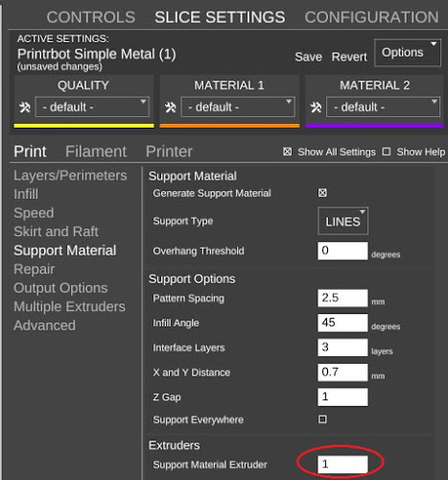This screenshot has width=448, height=480.
Task: Open the Material 2 preset dropdown
Action: pos(383,107)
